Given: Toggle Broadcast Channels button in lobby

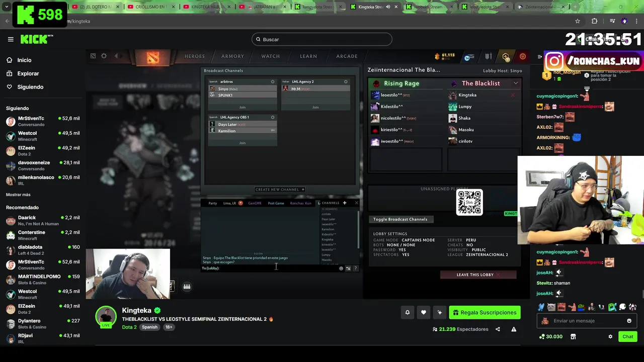Looking at the screenshot, I should coord(400,219).
